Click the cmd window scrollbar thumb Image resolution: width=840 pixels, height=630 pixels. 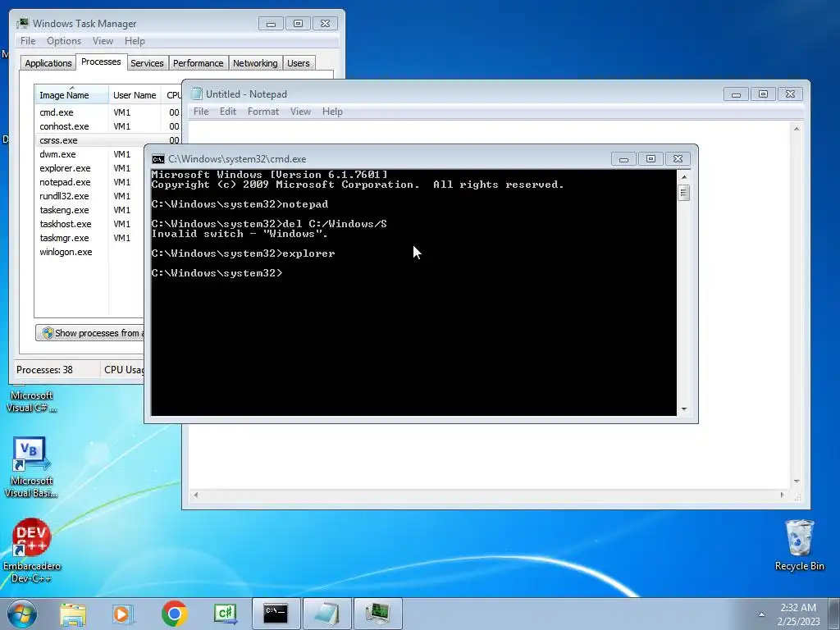(684, 192)
